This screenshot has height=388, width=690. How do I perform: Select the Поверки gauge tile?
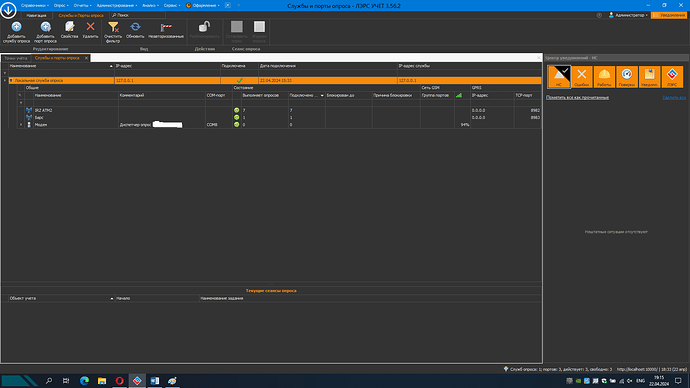627,77
